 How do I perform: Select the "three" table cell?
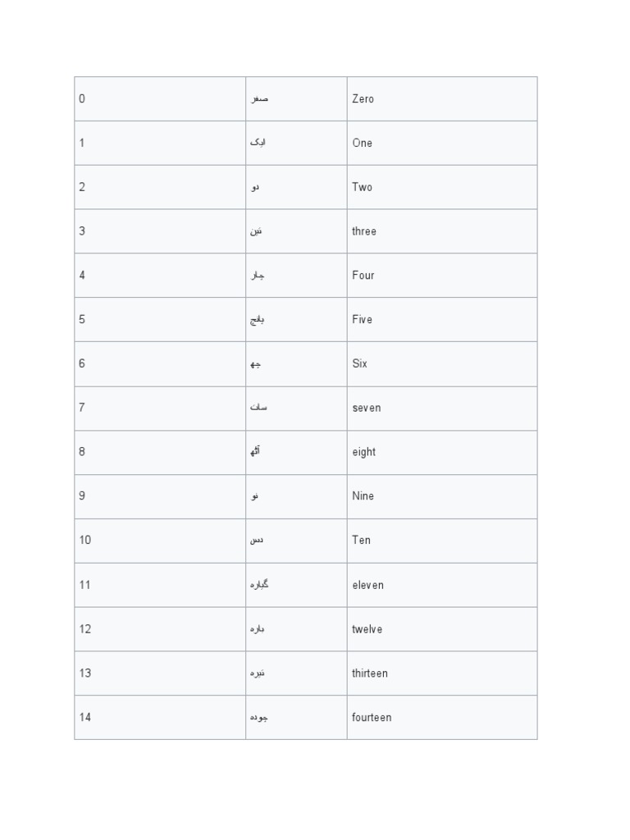364,231
